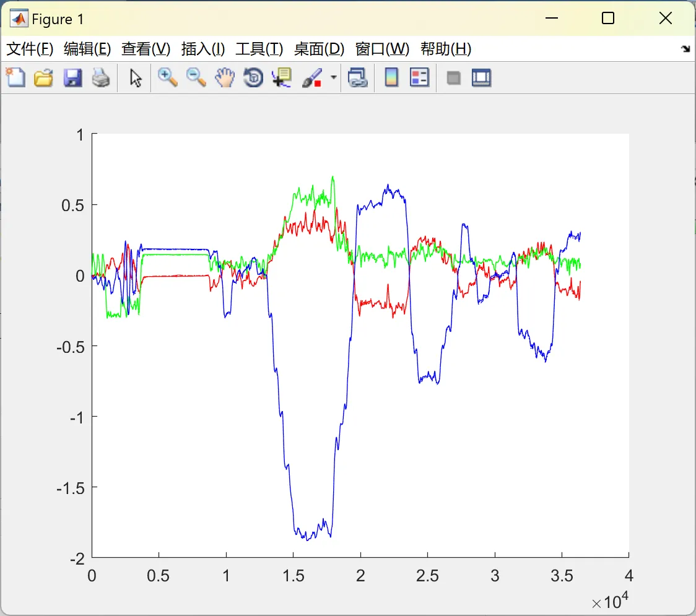696x616 pixels.
Task: Click the y-axis tick label -1.5
Action: tap(70, 488)
